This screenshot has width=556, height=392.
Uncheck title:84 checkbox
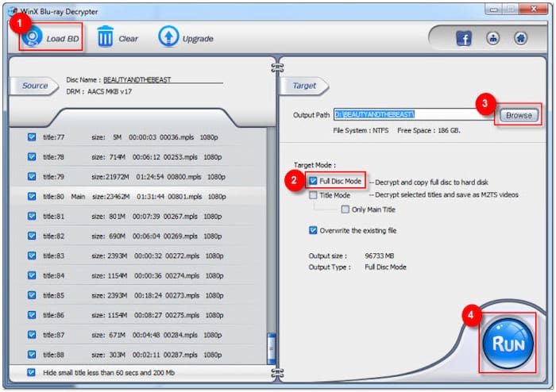click(32, 275)
